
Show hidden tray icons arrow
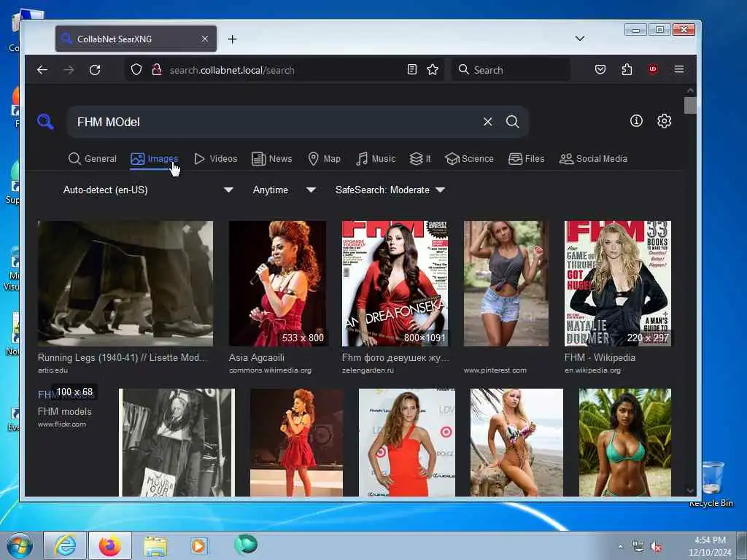[x=620, y=547]
